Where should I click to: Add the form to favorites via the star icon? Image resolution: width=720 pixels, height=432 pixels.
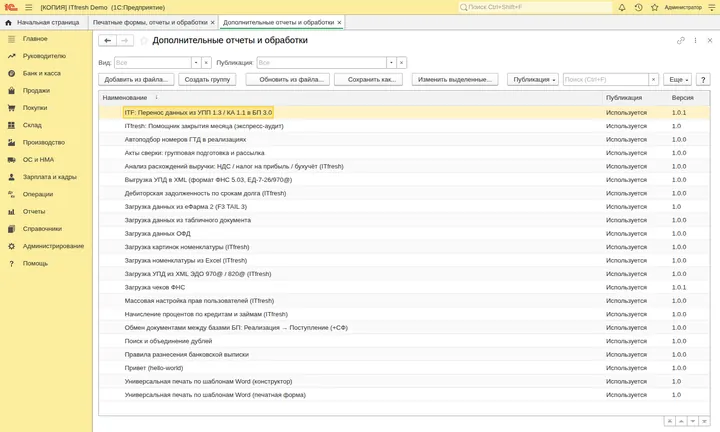pyautogui.click(x=144, y=41)
